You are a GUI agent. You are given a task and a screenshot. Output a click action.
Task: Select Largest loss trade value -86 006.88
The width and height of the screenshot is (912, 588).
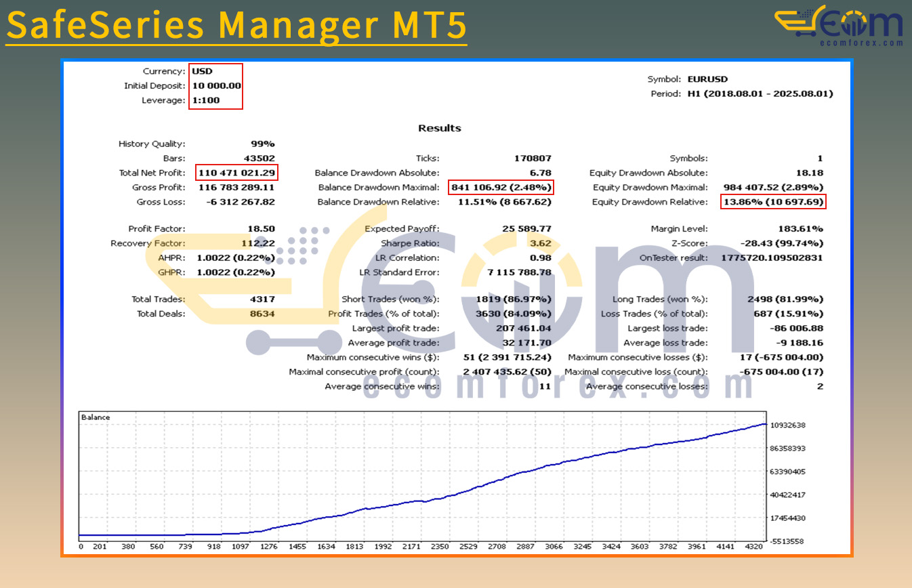coord(797,328)
